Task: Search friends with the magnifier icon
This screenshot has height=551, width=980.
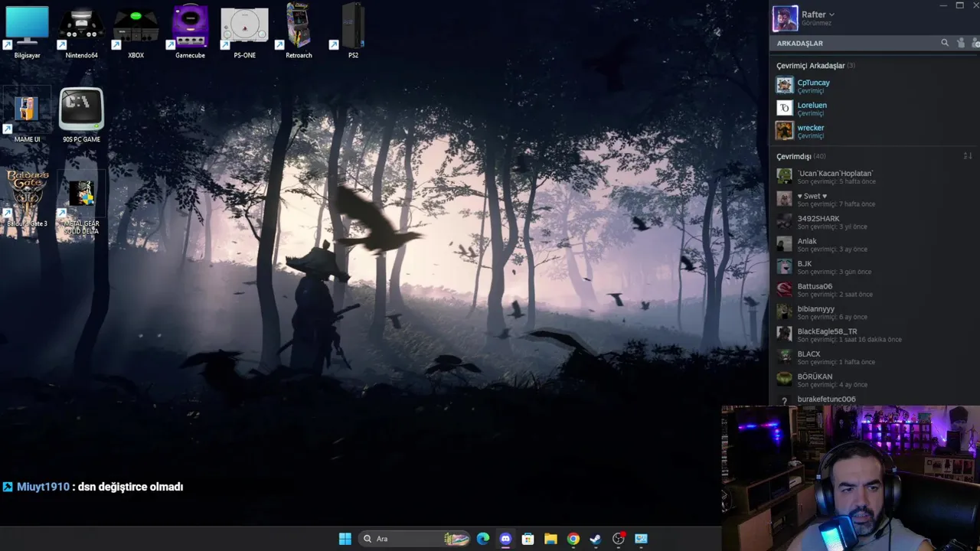Action: [x=945, y=43]
